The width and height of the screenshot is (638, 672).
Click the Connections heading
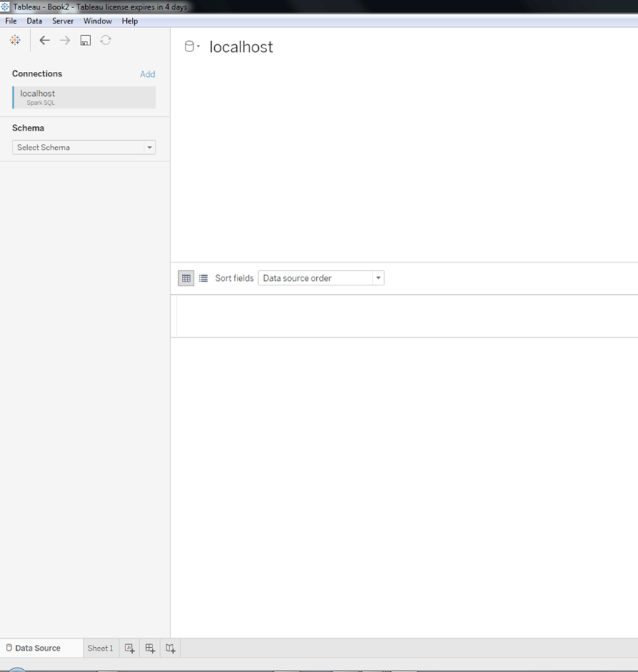click(37, 73)
